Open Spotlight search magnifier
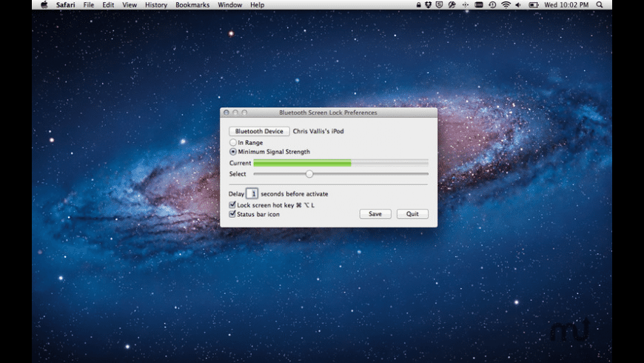Viewport: 644px width, 363px height. click(600, 5)
